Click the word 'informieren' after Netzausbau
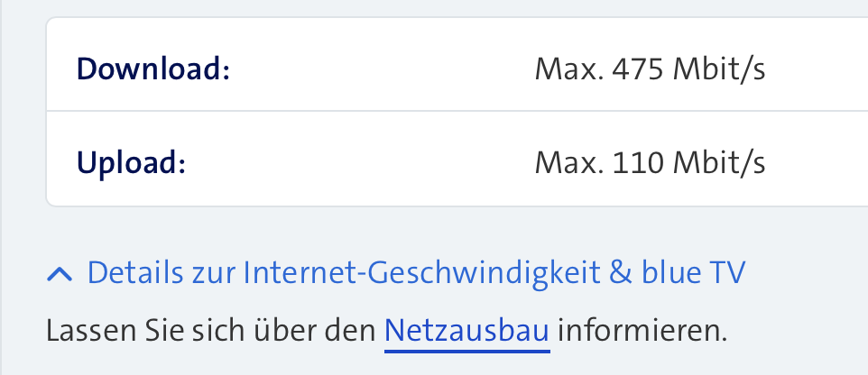868x375 pixels. 642,331
